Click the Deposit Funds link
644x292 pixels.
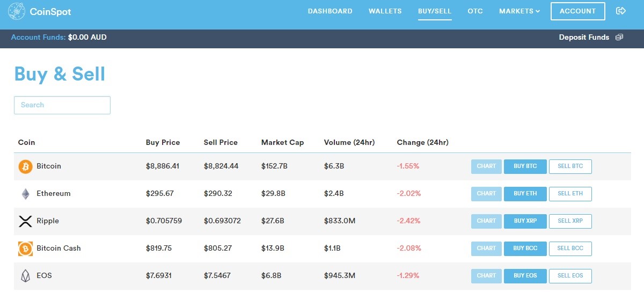click(584, 38)
